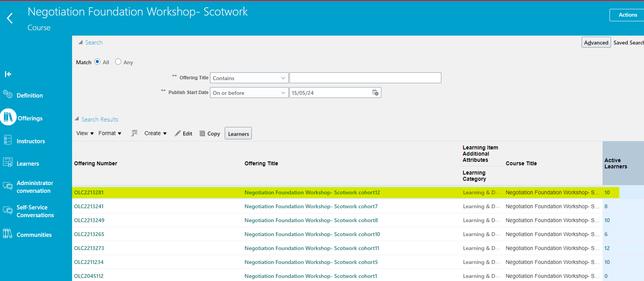Click the Advanced search button
The height and width of the screenshot is (281, 644).
596,42
